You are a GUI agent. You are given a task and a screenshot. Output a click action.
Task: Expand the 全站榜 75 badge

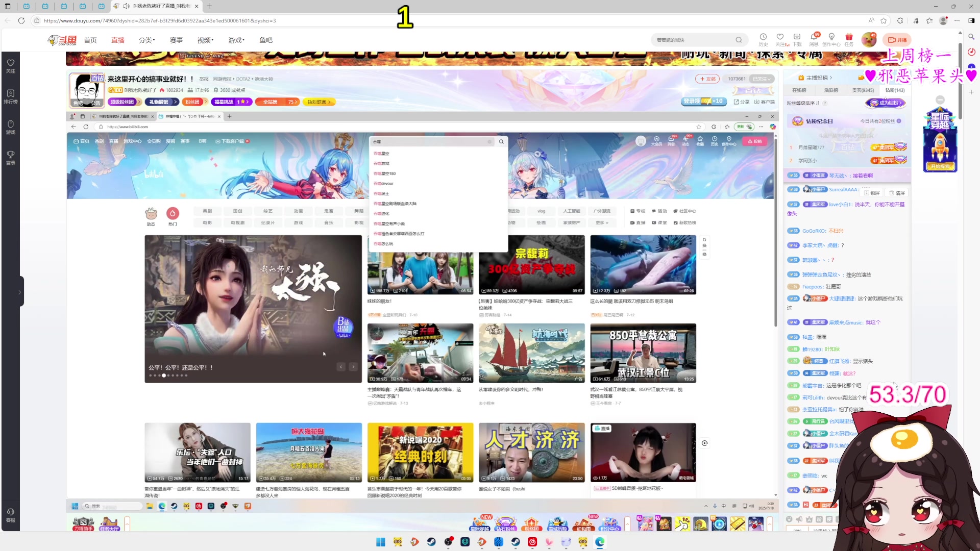click(x=277, y=102)
